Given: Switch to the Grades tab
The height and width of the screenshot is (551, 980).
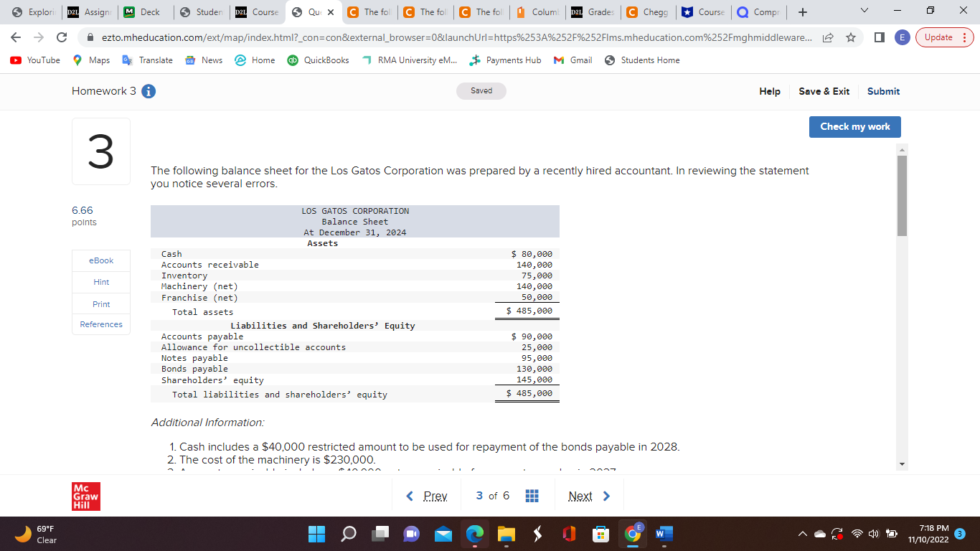Looking at the screenshot, I should click(x=592, y=12).
